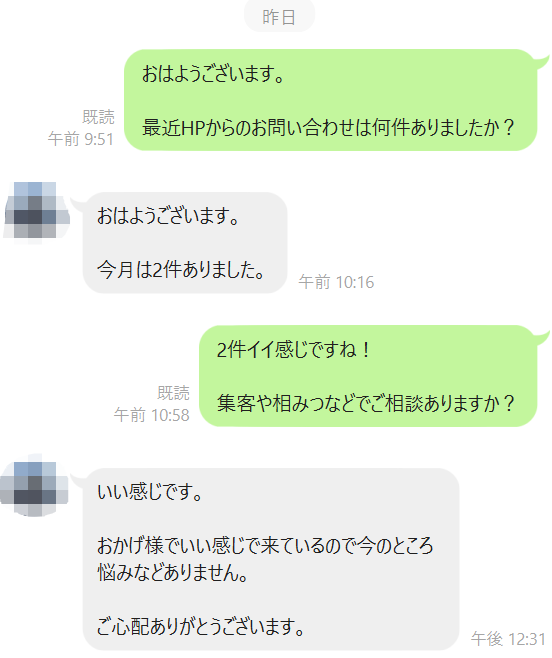Click the ご心配ありがとうございます closing line
This screenshot has width=552, height=658.
pyautogui.click(x=201, y=627)
